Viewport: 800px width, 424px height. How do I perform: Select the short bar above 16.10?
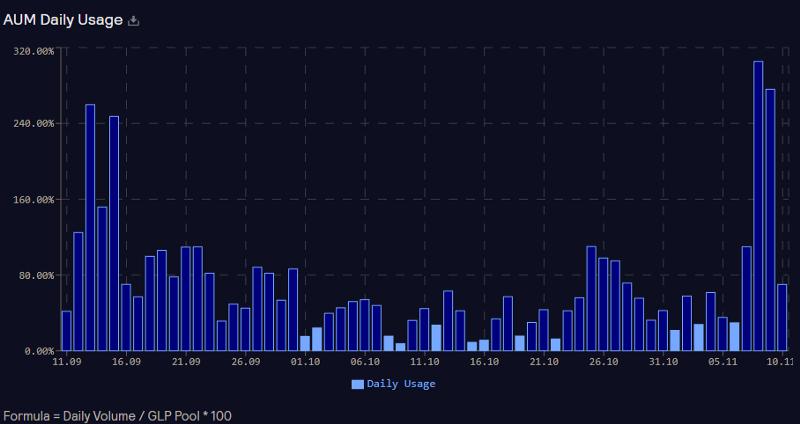pyautogui.click(x=484, y=345)
